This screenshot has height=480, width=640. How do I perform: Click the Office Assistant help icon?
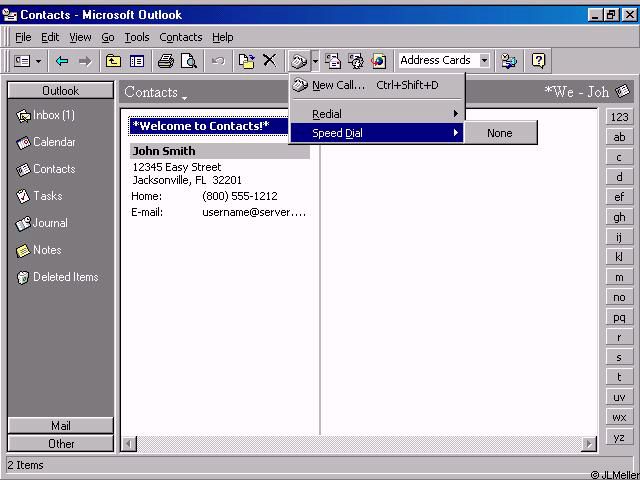pos(538,61)
